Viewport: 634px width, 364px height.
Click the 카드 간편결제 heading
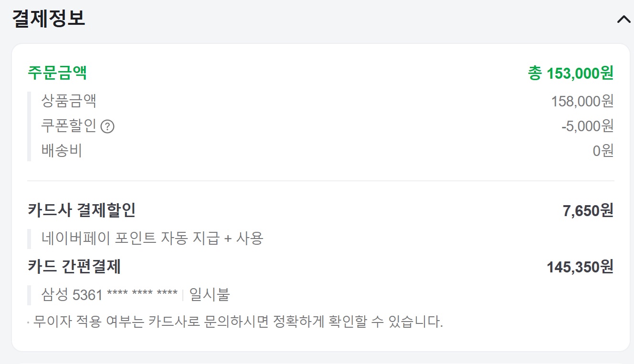coord(74,267)
